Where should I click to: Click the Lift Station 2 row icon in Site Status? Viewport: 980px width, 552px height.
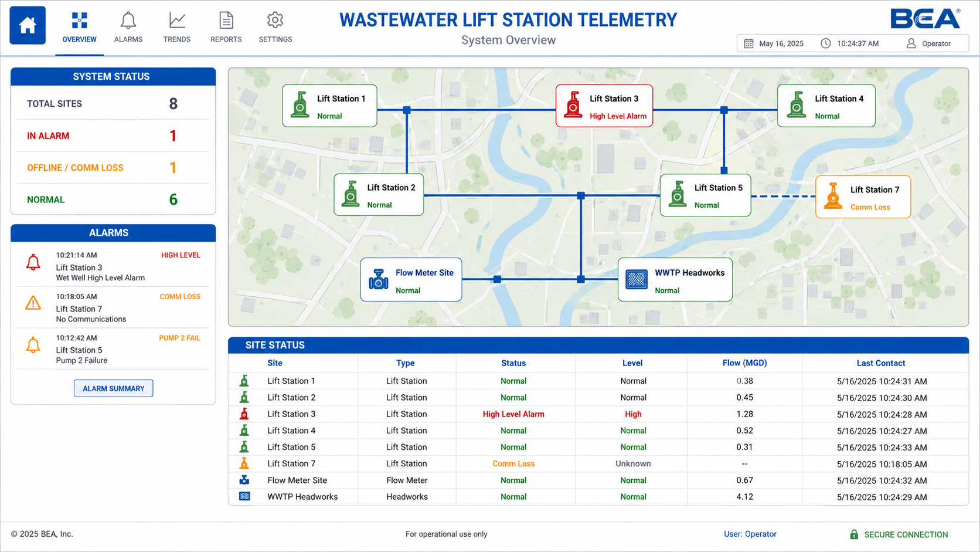point(244,397)
